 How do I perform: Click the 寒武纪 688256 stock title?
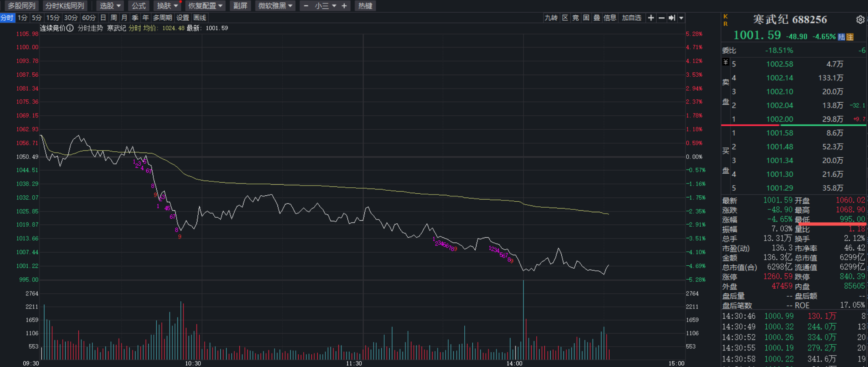[x=790, y=19]
